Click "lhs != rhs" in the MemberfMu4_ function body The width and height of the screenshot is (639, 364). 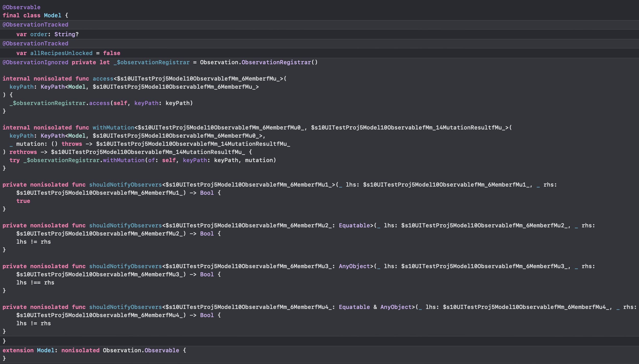(x=34, y=323)
